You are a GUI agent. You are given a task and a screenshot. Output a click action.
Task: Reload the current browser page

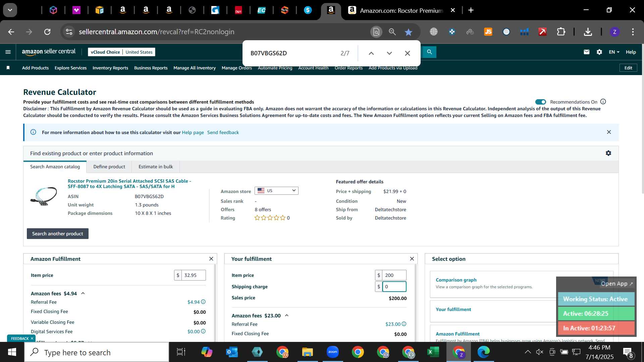point(47,32)
